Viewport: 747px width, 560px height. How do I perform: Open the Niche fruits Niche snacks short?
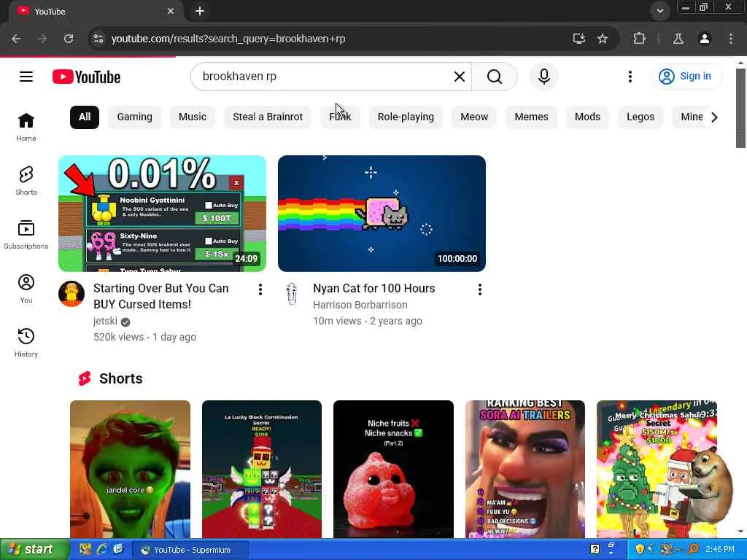[393, 469]
